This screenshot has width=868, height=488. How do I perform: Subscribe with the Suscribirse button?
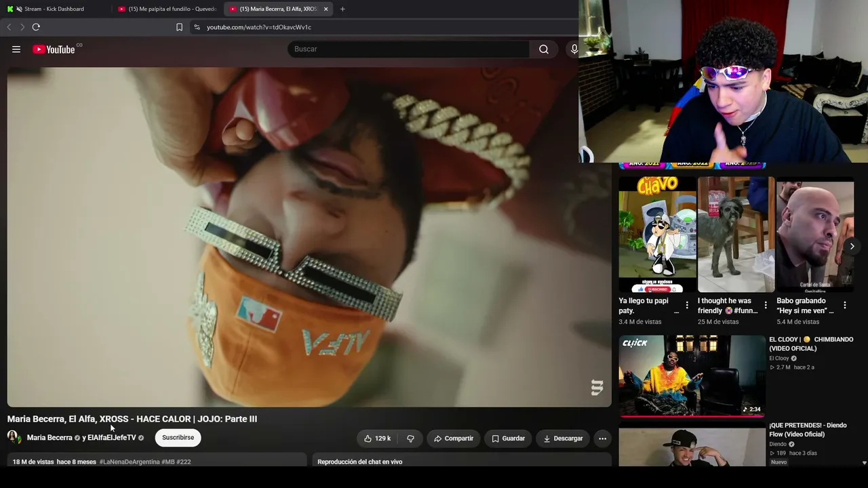coord(178,438)
